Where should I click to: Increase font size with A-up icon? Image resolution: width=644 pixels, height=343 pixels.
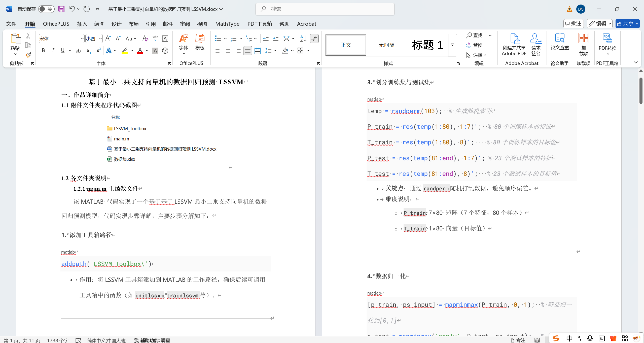tap(108, 39)
